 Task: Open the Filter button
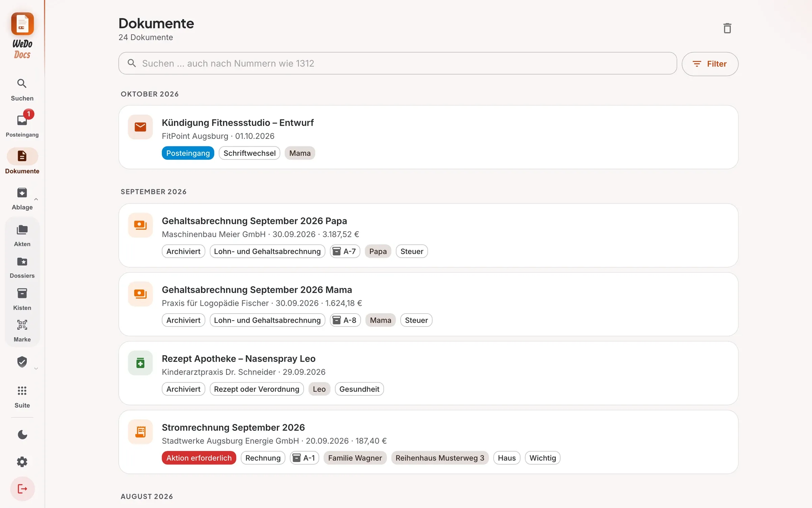click(710, 64)
